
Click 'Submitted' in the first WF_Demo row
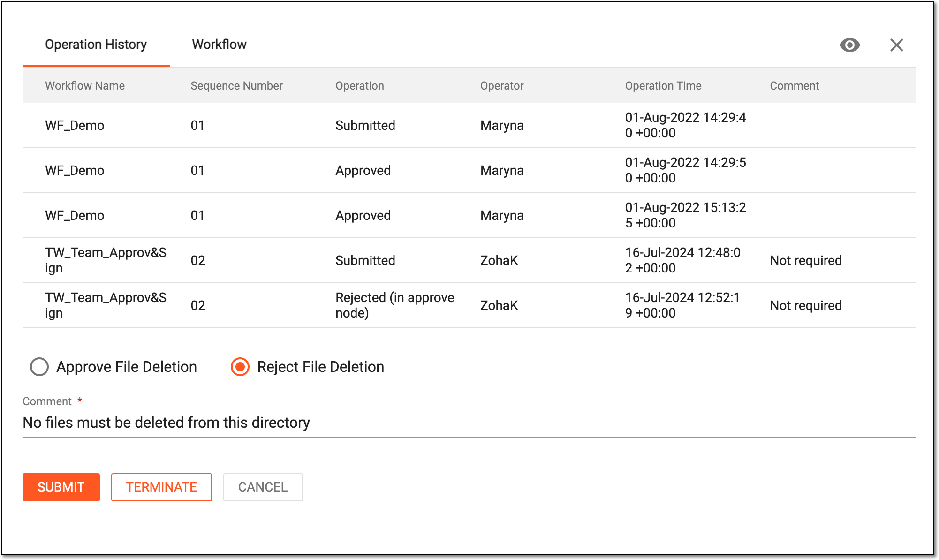(x=365, y=125)
